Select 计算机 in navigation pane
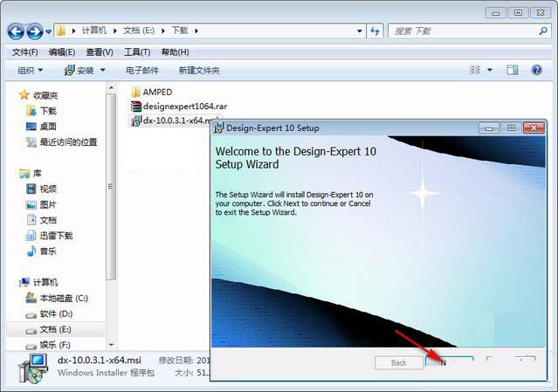 (45, 283)
